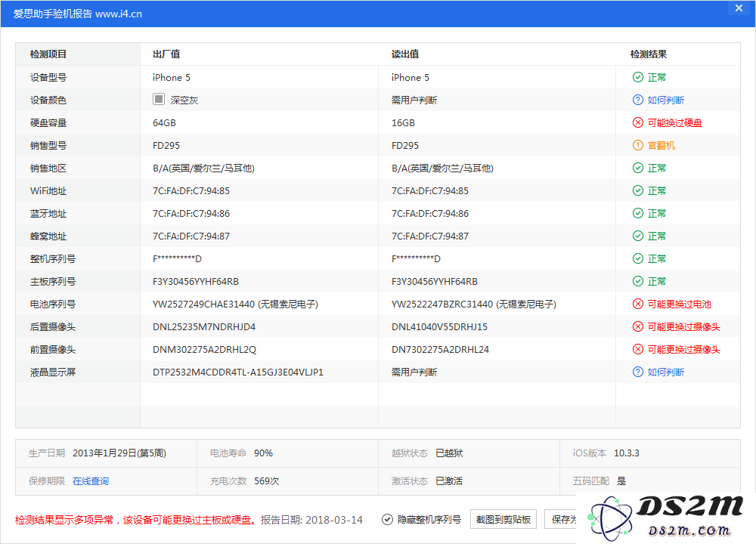Click the question mark icon in 设备颜色 row

click(x=637, y=100)
